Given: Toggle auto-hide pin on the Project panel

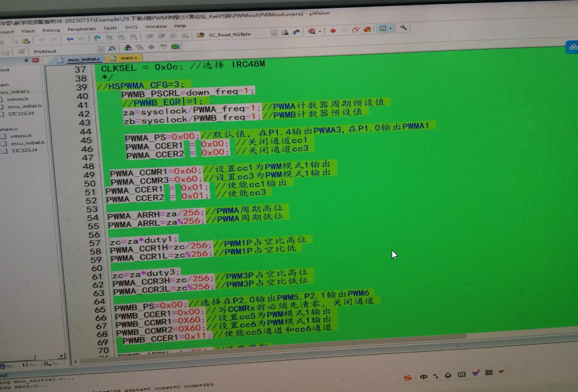Looking at the screenshot, I should pos(26,59).
